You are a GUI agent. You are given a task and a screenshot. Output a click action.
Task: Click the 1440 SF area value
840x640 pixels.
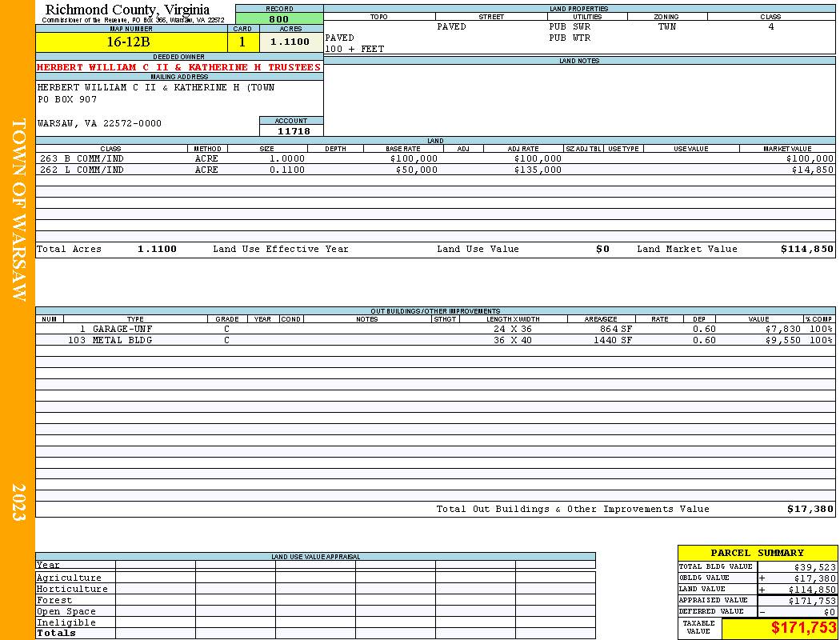[613, 340]
